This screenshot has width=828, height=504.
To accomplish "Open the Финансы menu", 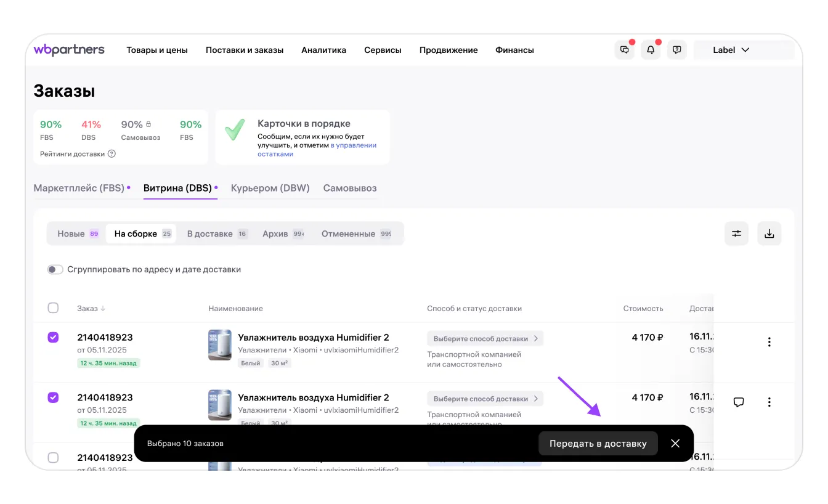I will (514, 50).
